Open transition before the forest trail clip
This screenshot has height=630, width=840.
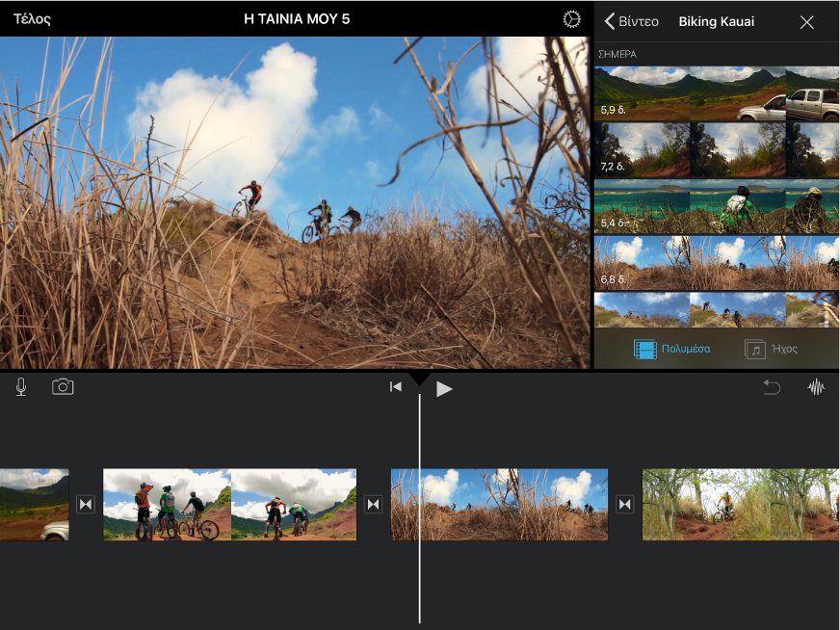tap(625, 504)
